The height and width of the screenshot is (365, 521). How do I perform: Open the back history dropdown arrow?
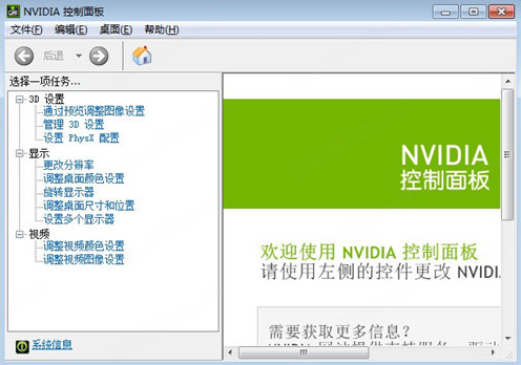tap(79, 56)
